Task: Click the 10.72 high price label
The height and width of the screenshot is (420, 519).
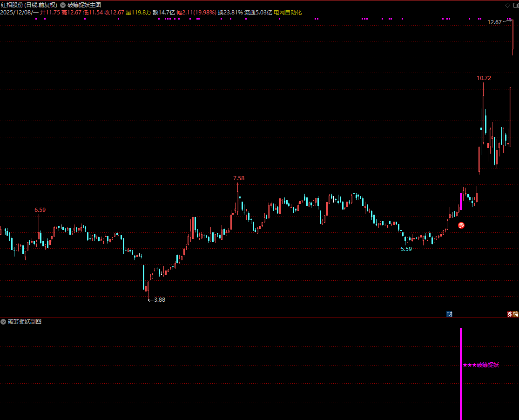Action: pos(484,78)
